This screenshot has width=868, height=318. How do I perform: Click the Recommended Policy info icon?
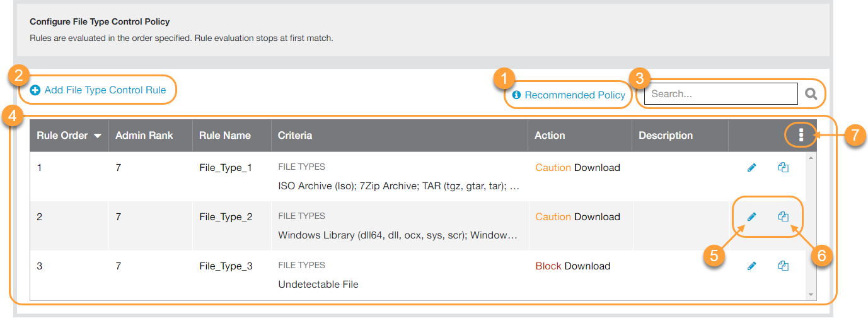(516, 95)
